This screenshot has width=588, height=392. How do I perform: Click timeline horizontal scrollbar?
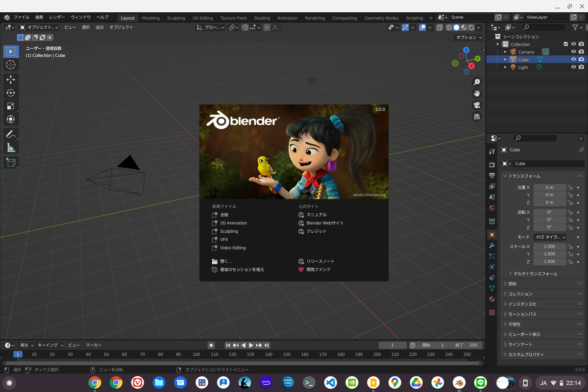(243, 363)
